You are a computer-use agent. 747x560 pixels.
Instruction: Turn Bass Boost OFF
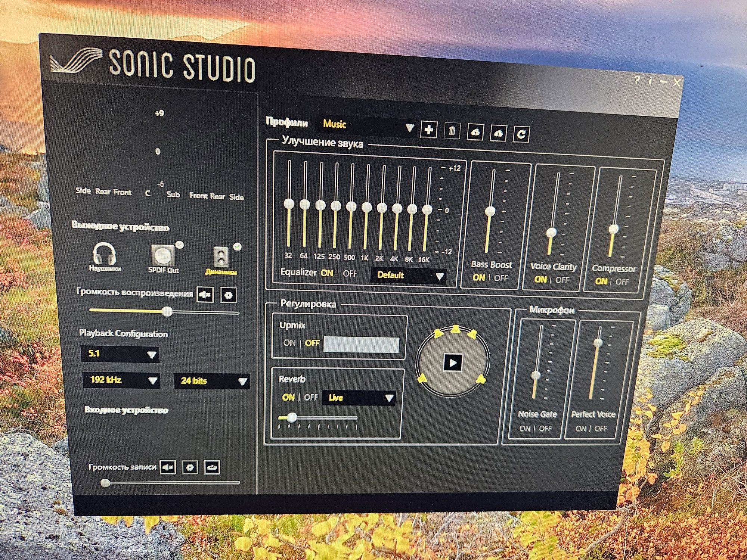point(501,278)
